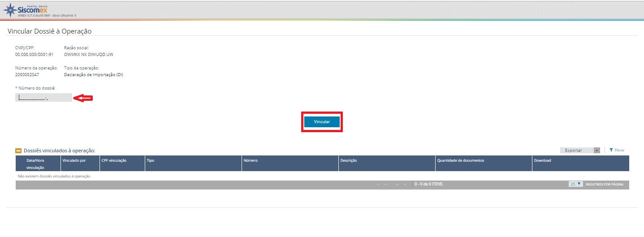Open the Exportar dropdown
644x237 pixels.
pos(580,150)
